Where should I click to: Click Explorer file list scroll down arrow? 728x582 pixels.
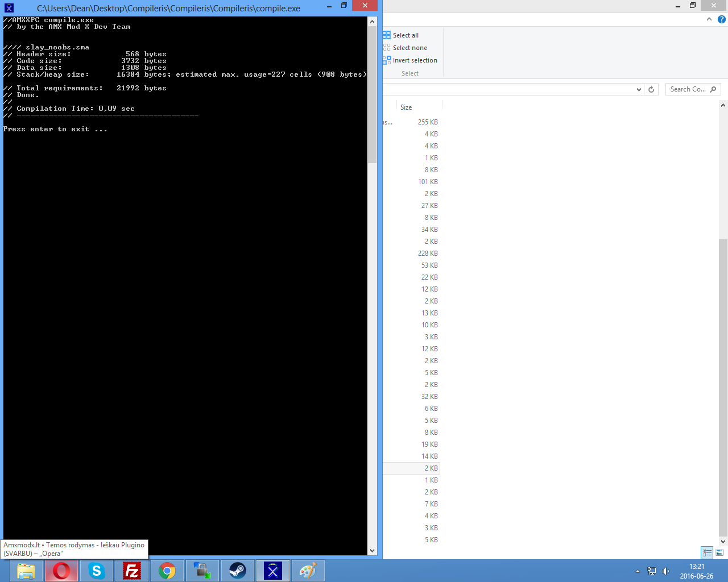pyautogui.click(x=723, y=542)
